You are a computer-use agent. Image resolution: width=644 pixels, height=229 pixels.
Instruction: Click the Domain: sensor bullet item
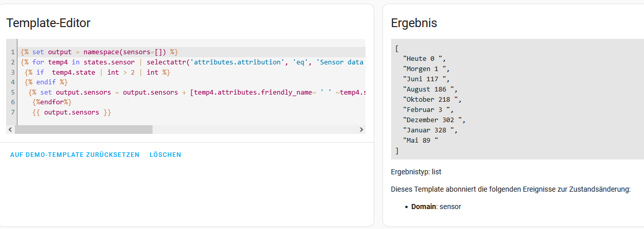coord(436,207)
